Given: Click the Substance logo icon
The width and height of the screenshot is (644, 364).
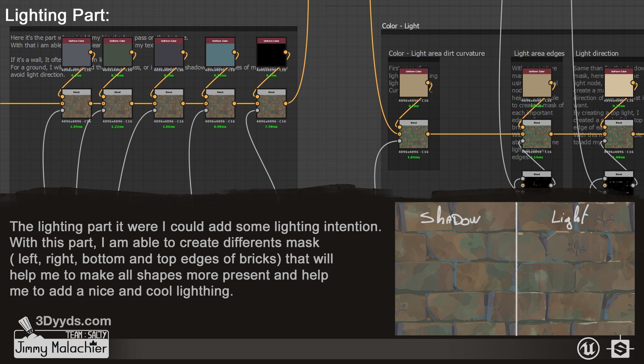Looking at the screenshot, I should [x=620, y=348].
